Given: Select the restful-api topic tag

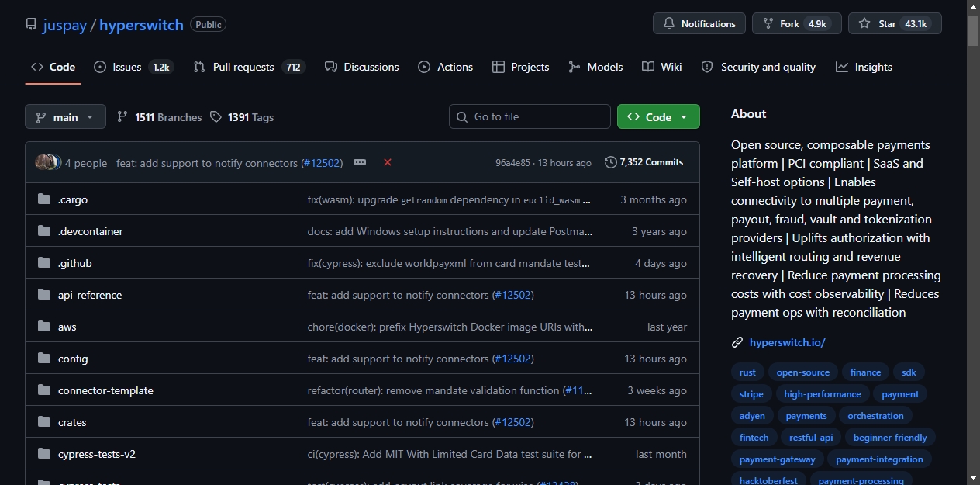Looking at the screenshot, I should click(811, 438).
